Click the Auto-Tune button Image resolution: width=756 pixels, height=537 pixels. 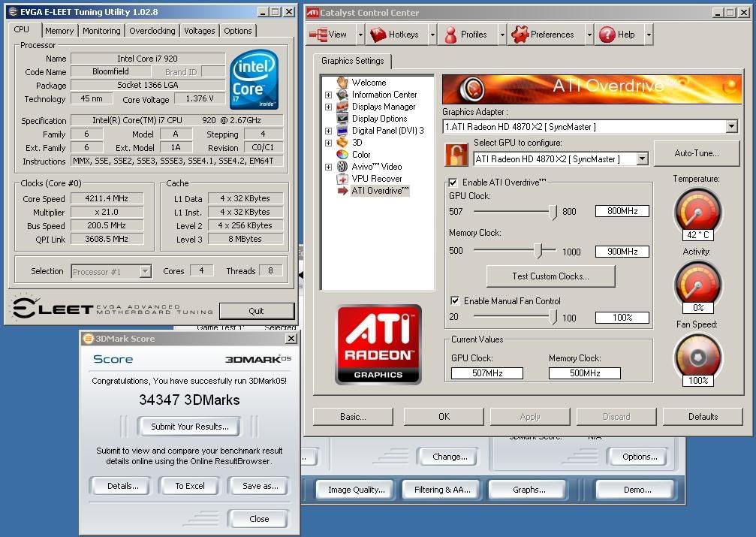pos(697,153)
